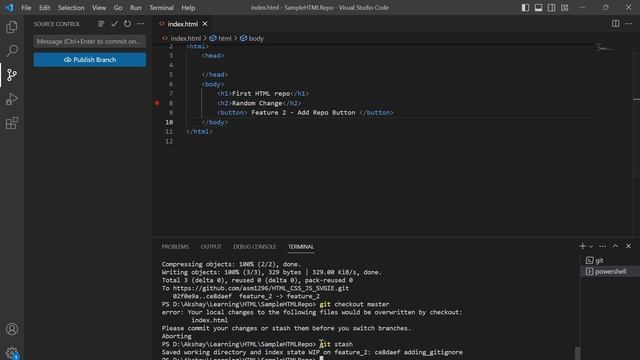640x360 pixels.
Task: Click the 'First HTML repo' heading text
Action: (x=261, y=93)
